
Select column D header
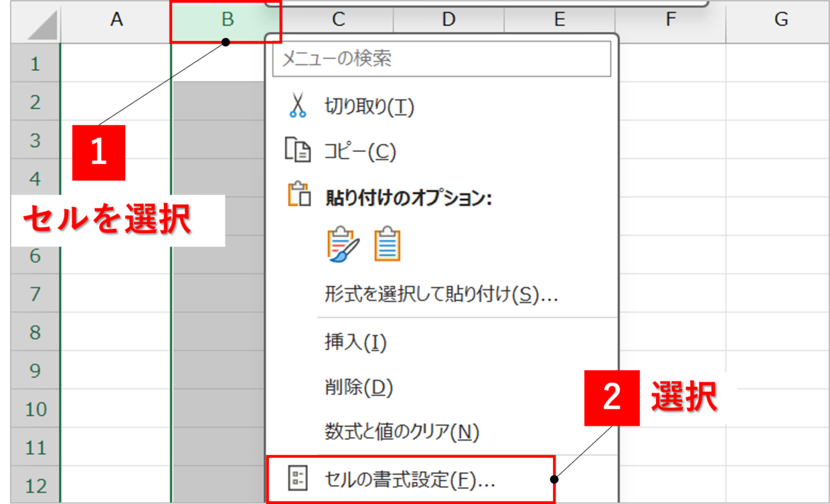448,20
